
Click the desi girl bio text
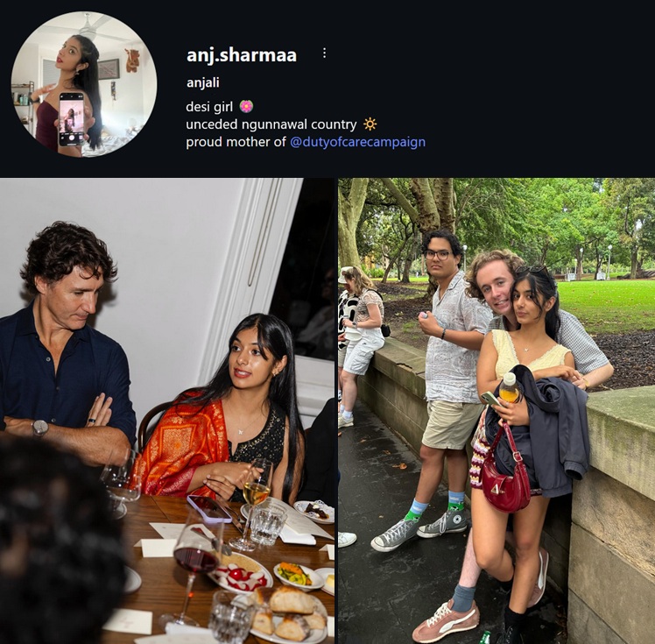209,107
